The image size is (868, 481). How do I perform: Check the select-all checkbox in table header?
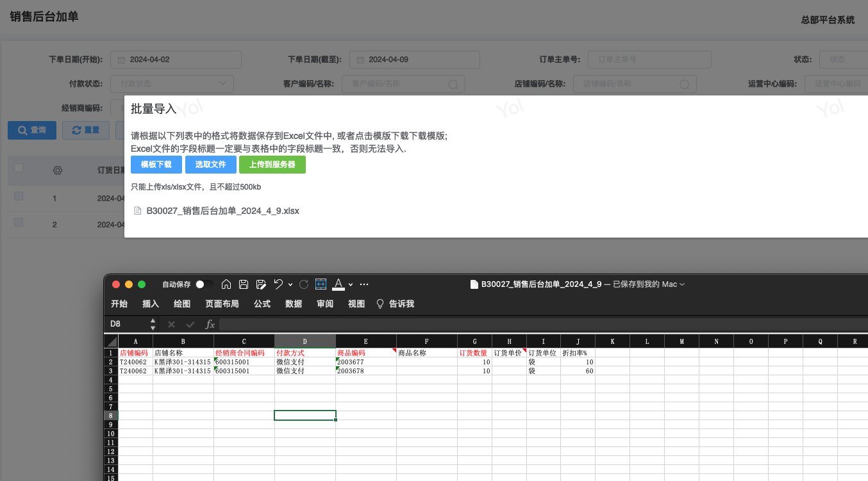pyautogui.click(x=19, y=168)
